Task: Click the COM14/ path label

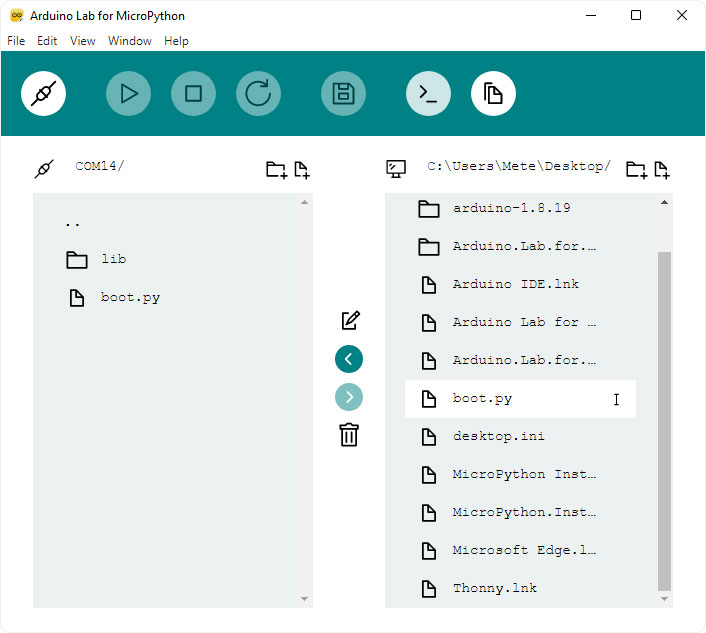Action: (x=100, y=166)
